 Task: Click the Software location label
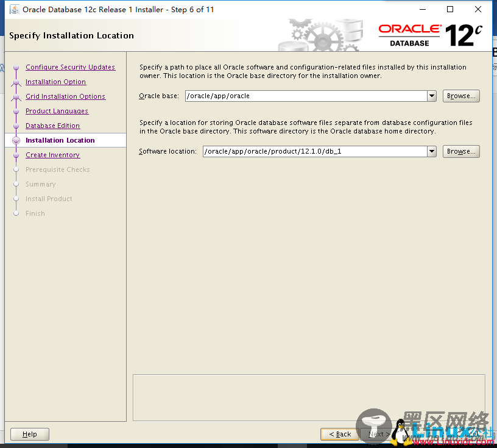(x=167, y=151)
